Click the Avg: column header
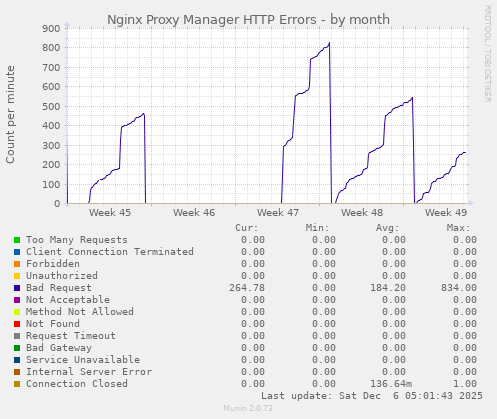This screenshot has width=497, height=419. coord(388,228)
